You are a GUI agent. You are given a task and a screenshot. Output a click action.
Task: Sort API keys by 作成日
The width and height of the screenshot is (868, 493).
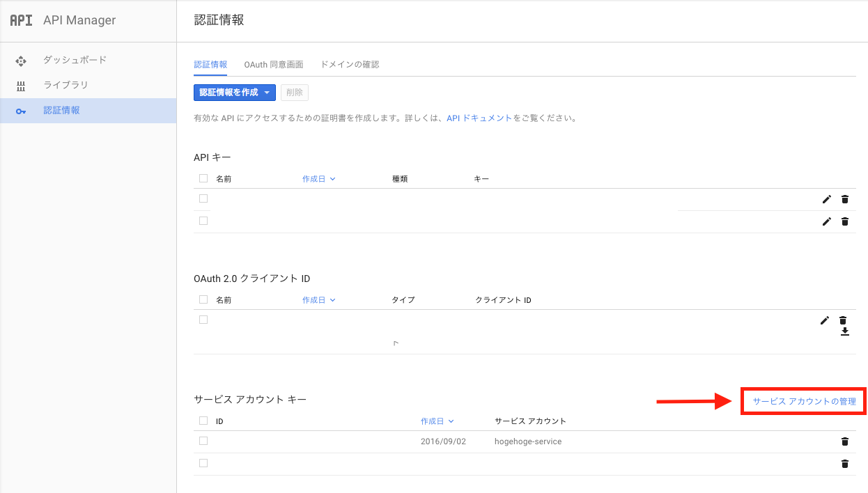click(x=315, y=178)
